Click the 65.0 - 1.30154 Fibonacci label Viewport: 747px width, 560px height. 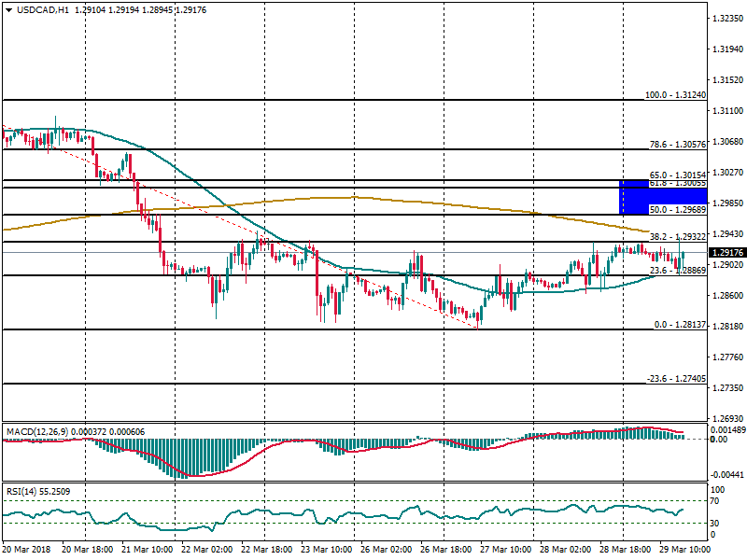(x=676, y=175)
